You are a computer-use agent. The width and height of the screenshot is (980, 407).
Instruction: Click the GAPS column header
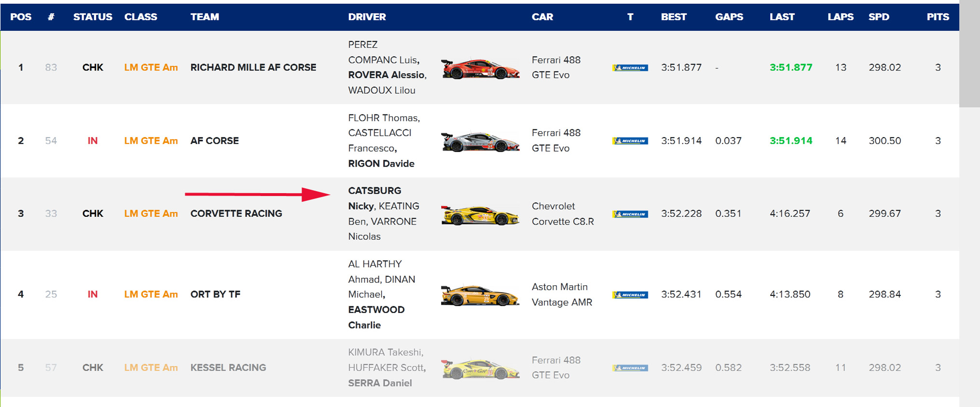729,17
